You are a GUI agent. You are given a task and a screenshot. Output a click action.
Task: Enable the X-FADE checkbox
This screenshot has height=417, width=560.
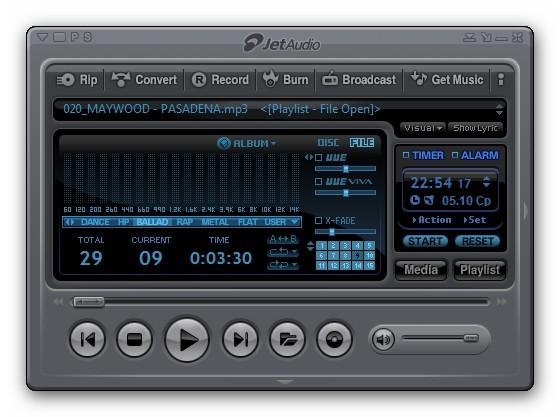(319, 220)
